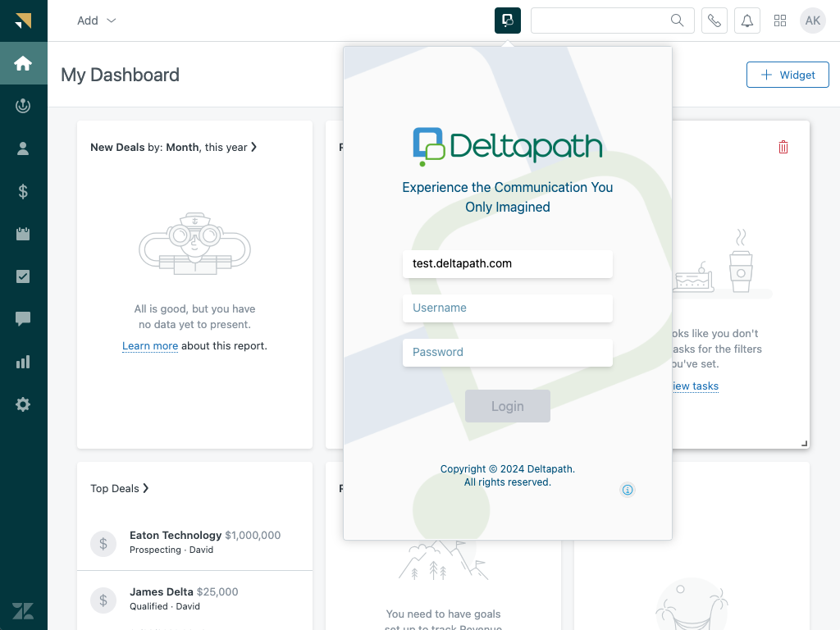Click the info icon in Deltapath panel
840x630 pixels.
coord(628,490)
